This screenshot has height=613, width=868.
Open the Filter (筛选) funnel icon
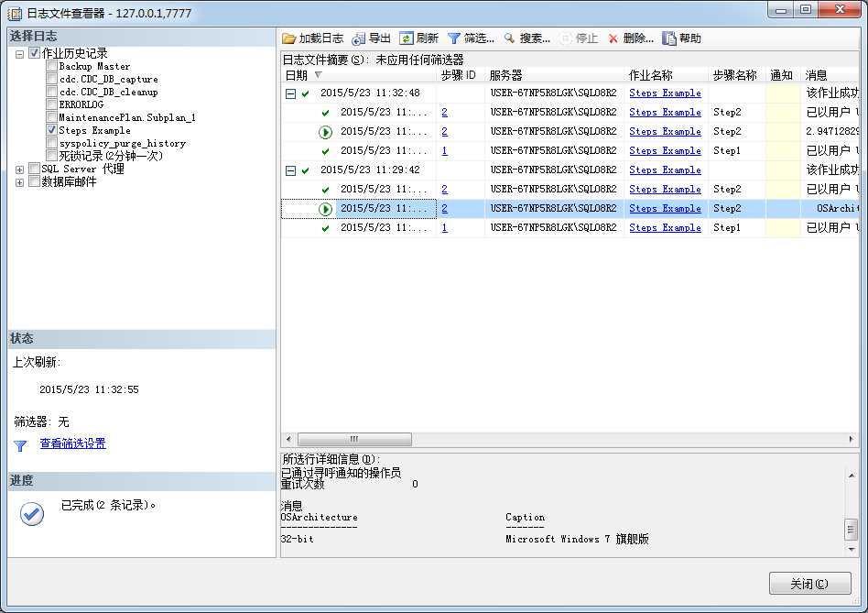pyautogui.click(x=454, y=38)
